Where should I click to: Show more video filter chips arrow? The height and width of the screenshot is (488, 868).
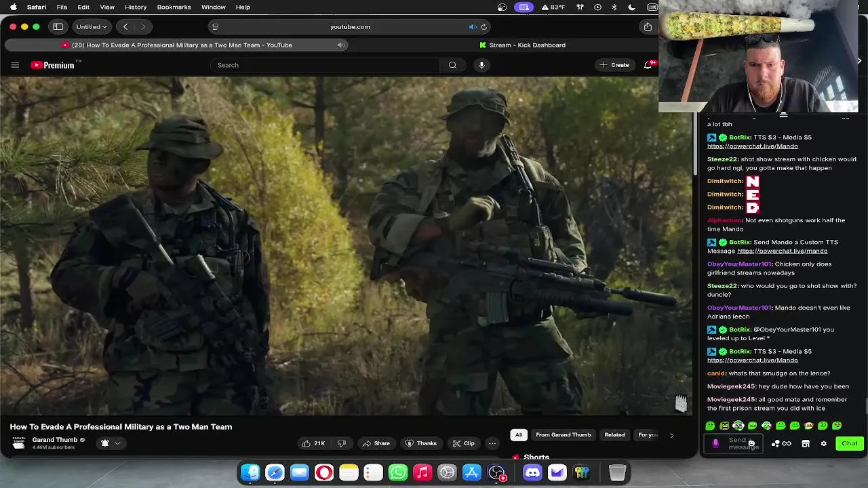tap(671, 435)
